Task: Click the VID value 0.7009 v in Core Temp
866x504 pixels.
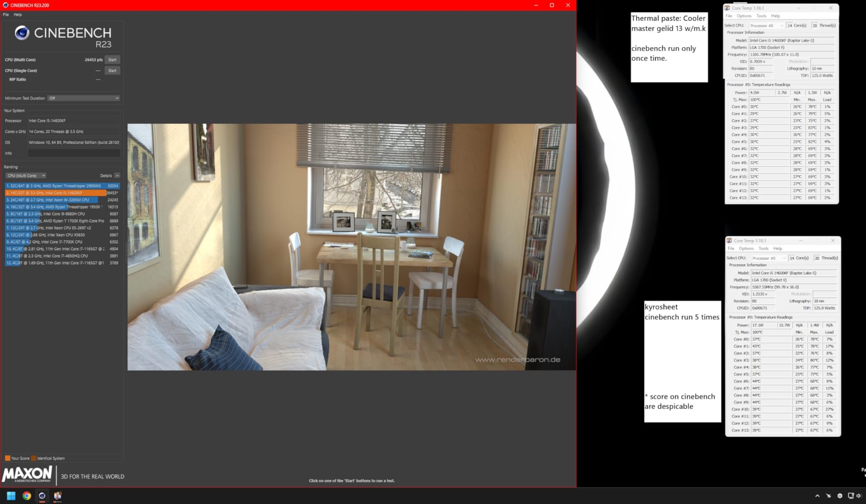Action: (x=760, y=62)
